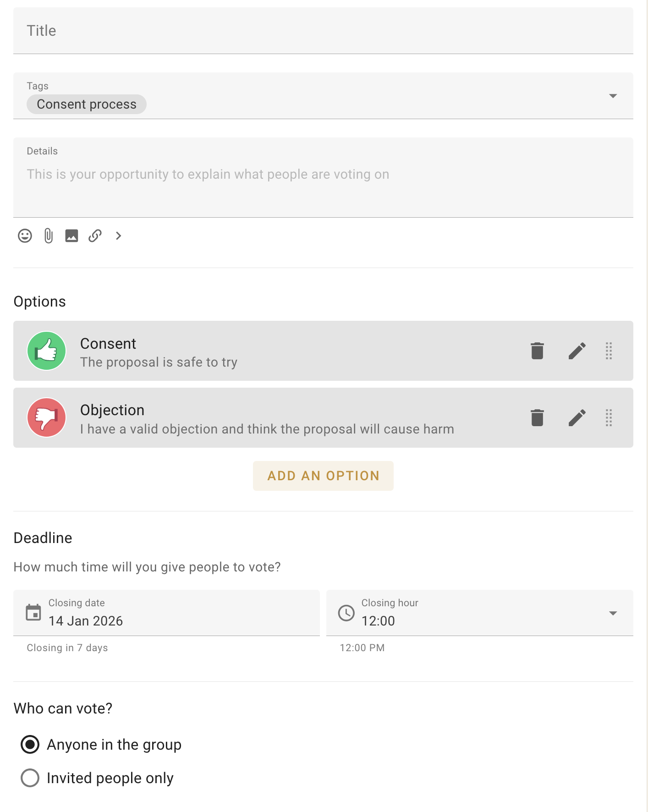The width and height of the screenshot is (648, 812).
Task: Expand more formatting options with the chevron
Action: [118, 236]
